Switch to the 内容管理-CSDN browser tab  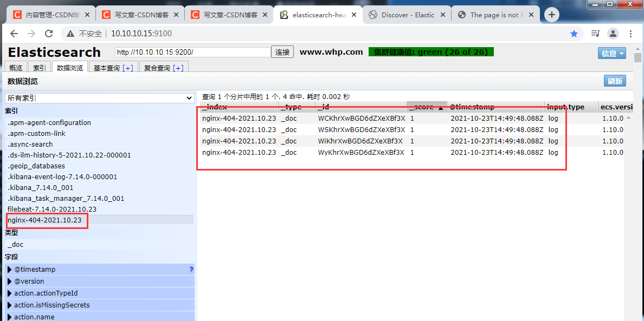51,15
